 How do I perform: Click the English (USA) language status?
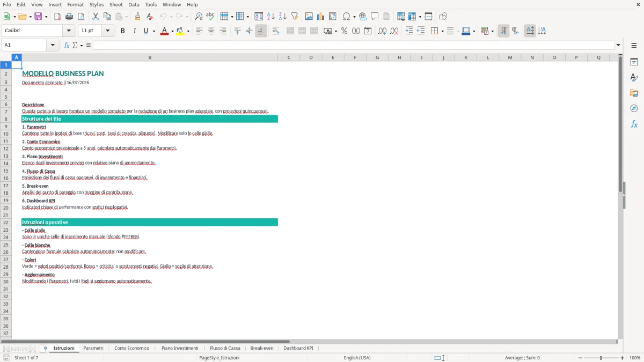(357, 358)
